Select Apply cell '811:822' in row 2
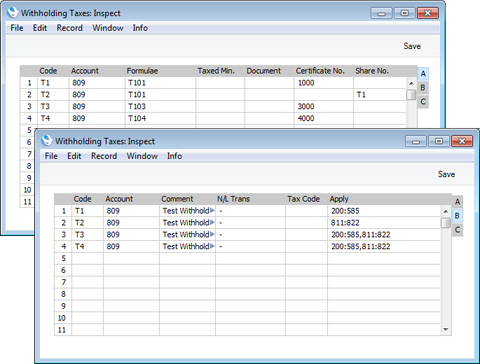The width and height of the screenshot is (480, 364). pos(384,223)
